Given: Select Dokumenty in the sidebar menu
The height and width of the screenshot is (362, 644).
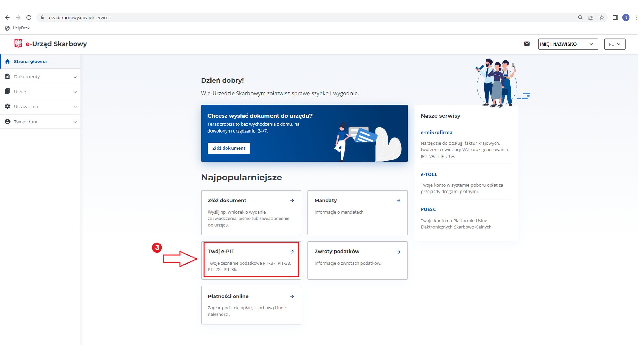Looking at the screenshot, I should click(40, 77).
